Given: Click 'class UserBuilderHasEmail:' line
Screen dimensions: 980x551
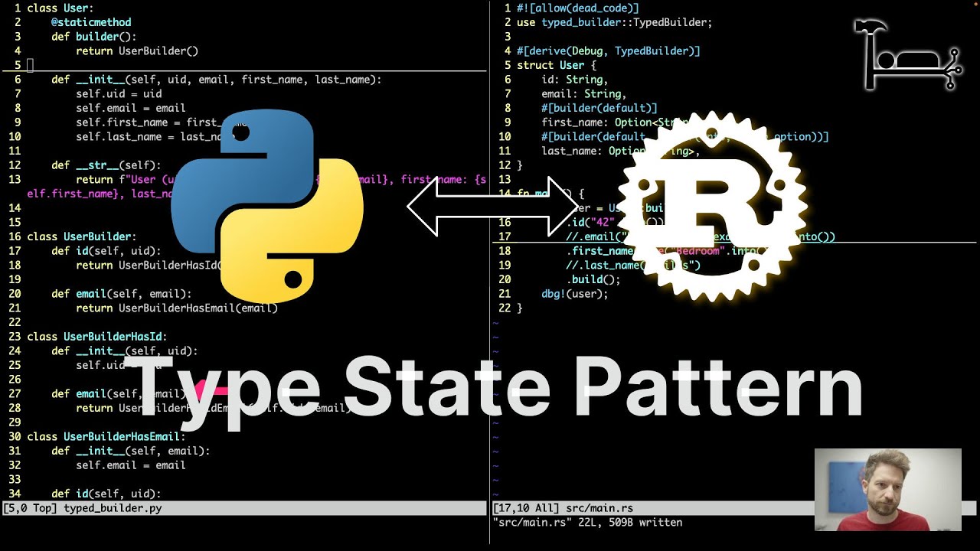Looking at the screenshot, I should [106, 436].
